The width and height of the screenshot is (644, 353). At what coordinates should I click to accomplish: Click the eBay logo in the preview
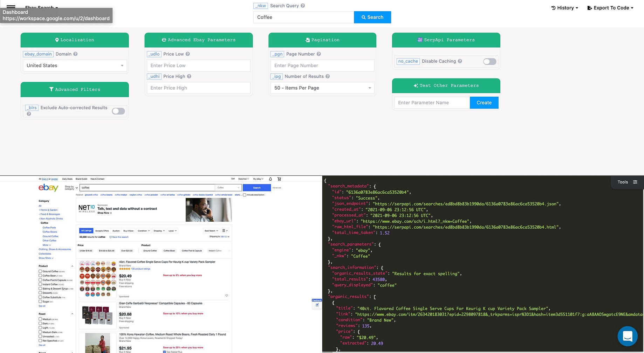(x=48, y=188)
